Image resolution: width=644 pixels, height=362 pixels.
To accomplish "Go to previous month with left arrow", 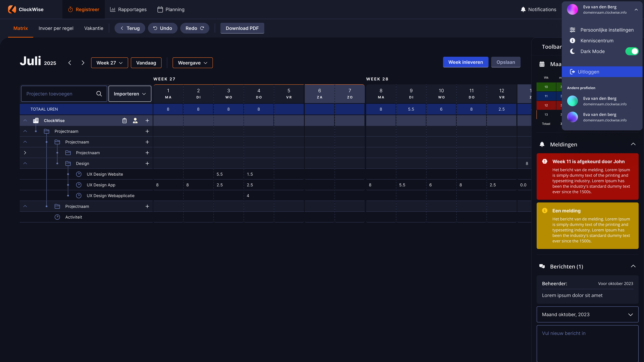I will tap(70, 63).
